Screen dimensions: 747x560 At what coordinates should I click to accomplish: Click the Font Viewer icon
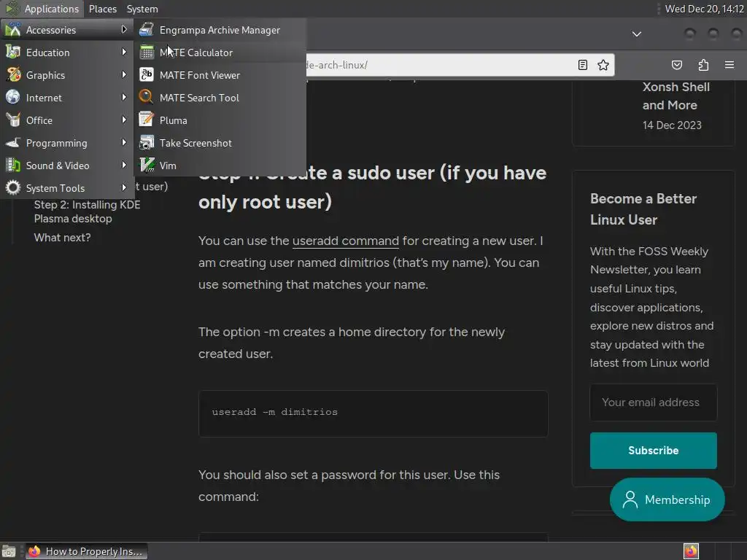tap(146, 75)
